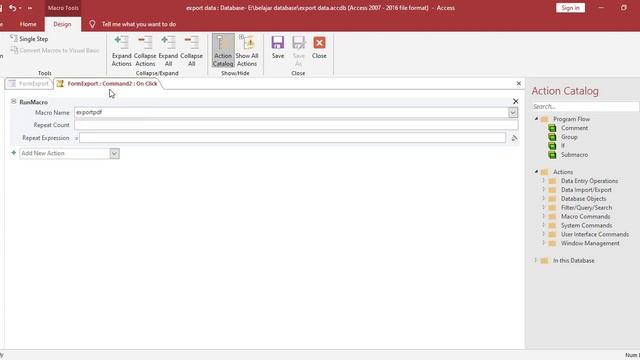Open the Undo history dropdown arrow
This screenshot has height=360, width=640.
pyautogui.click(x=20, y=8)
